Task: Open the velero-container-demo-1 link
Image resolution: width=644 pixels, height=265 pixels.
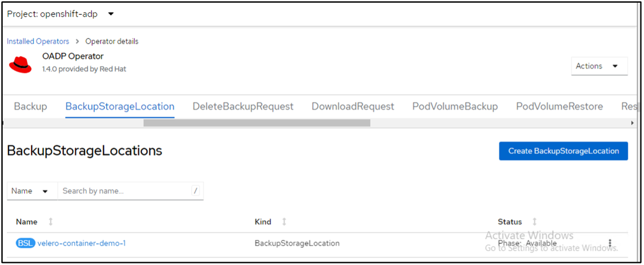Action: (x=82, y=243)
